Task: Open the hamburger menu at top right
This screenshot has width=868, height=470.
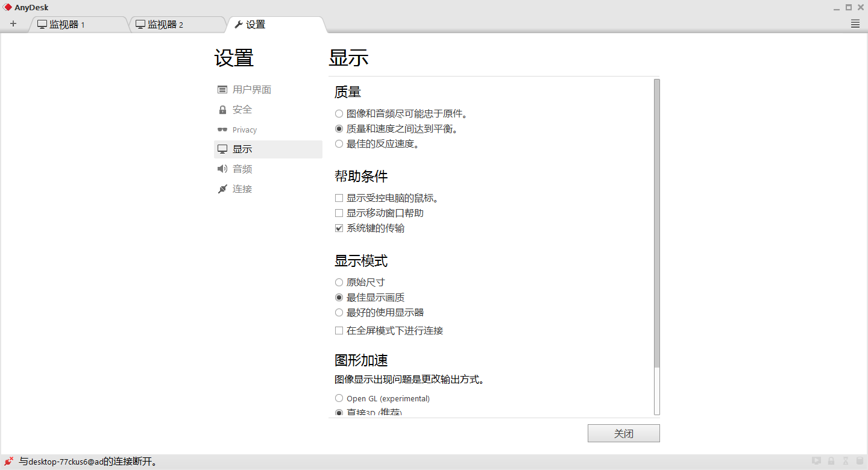Action: 854,23
